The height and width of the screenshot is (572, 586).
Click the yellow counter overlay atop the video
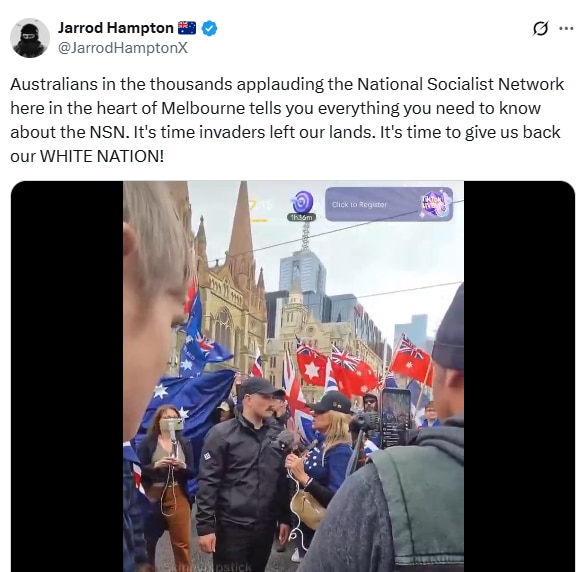click(x=259, y=211)
